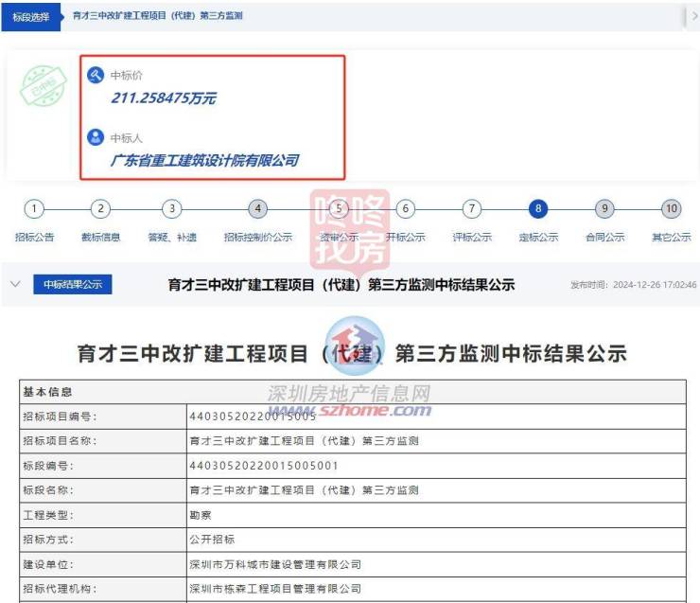Open the 截标信息 step label

[x=100, y=238]
